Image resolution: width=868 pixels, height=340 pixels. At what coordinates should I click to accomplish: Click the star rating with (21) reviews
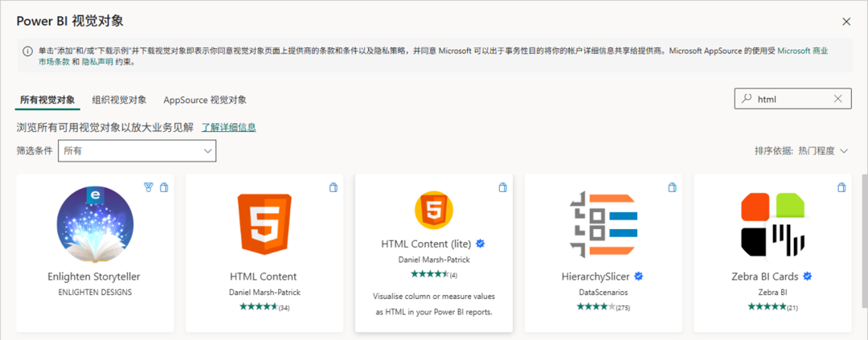773,307
